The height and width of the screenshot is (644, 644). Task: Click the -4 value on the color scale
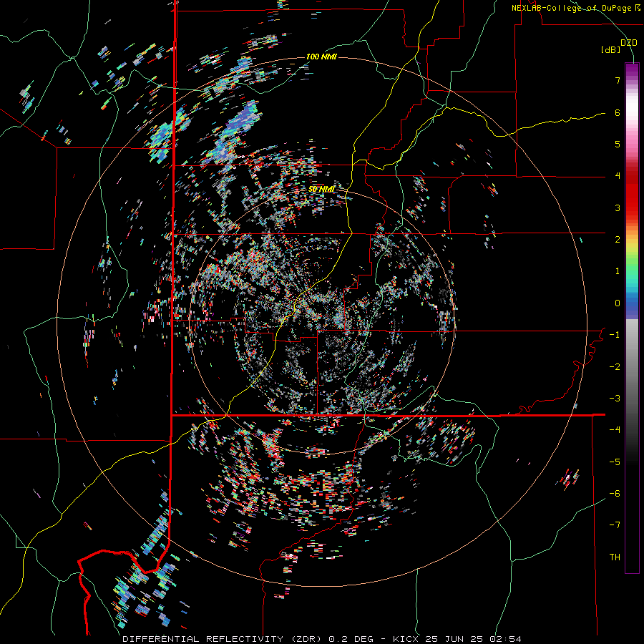615,430
